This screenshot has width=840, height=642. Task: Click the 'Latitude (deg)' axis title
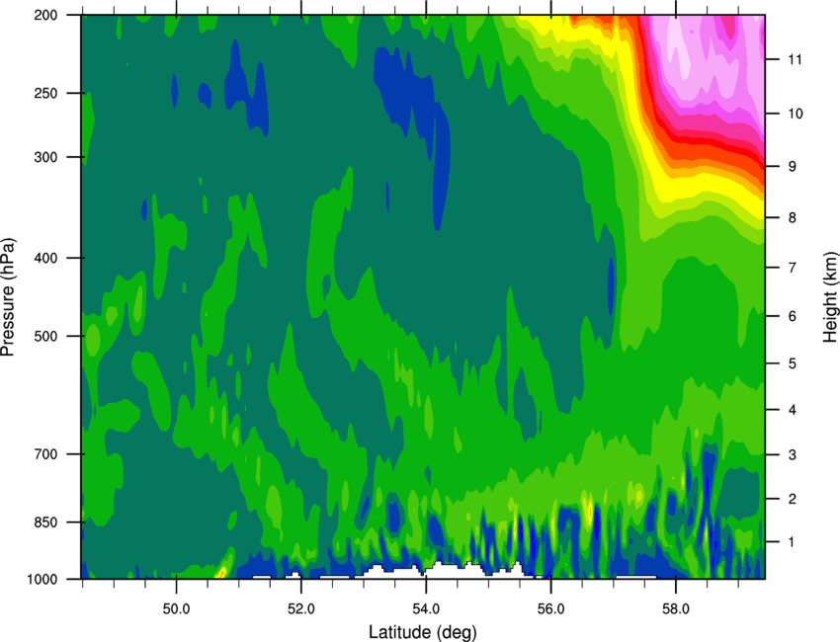point(423,632)
